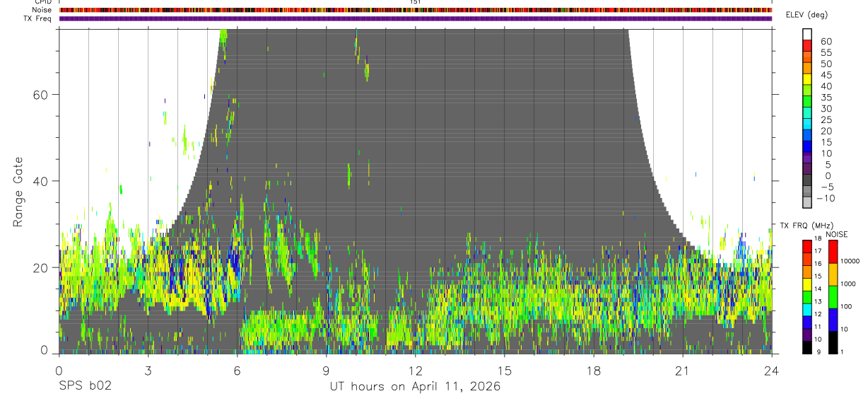
Task: Click the 21 tick label on the UT hours axis
Action: (x=683, y=371)
